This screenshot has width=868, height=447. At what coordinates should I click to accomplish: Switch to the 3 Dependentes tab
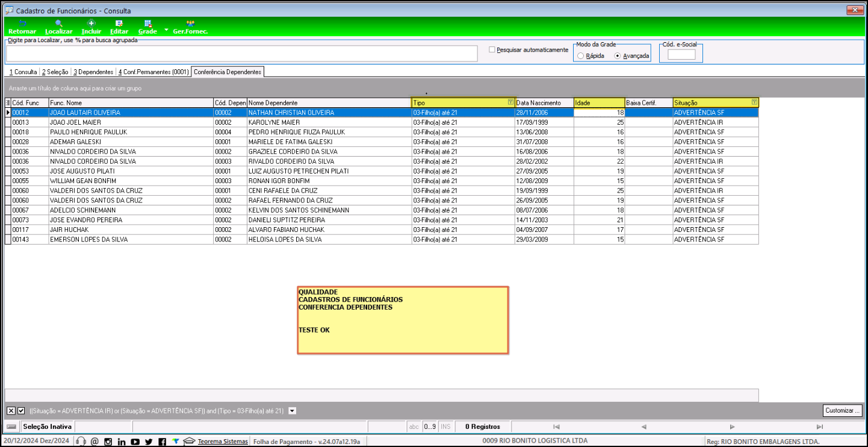[x=93, y=72]
